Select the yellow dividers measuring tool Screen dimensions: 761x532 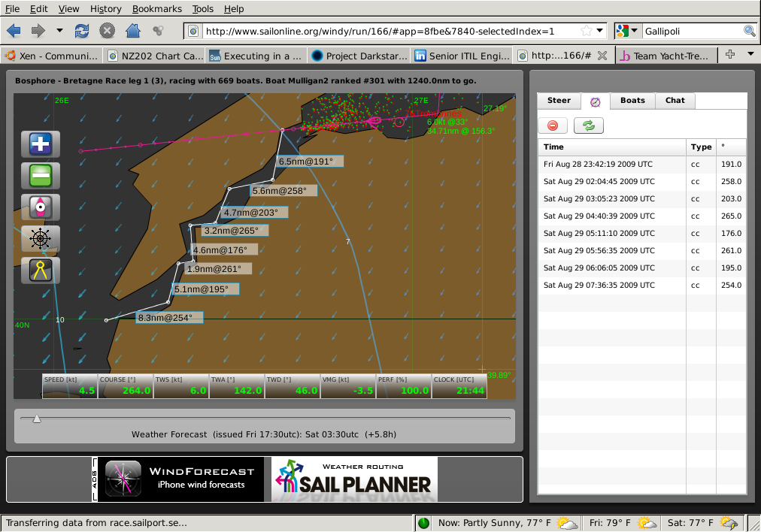point(41,270)
